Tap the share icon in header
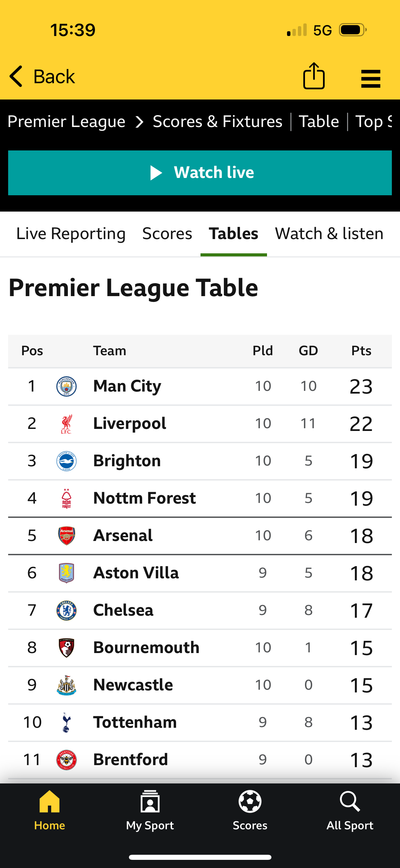The image size is (400, 868). point(314,76)
